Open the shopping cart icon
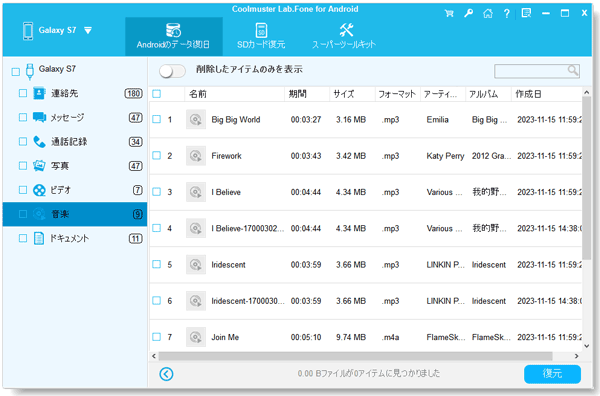This screenshot has height=396, width=600. [x=449, y=13]
